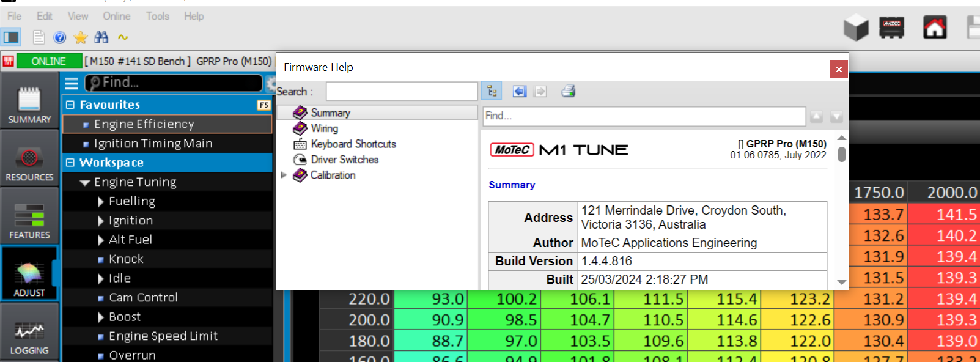
Task: Toggle the side panel layout button
Action: pos(11,37)
